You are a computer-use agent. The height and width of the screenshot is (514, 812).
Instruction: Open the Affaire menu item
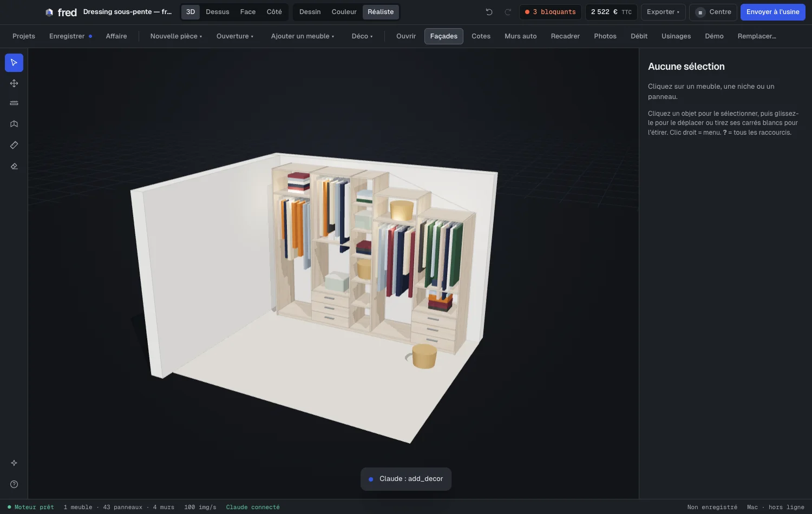coord(116,36)
